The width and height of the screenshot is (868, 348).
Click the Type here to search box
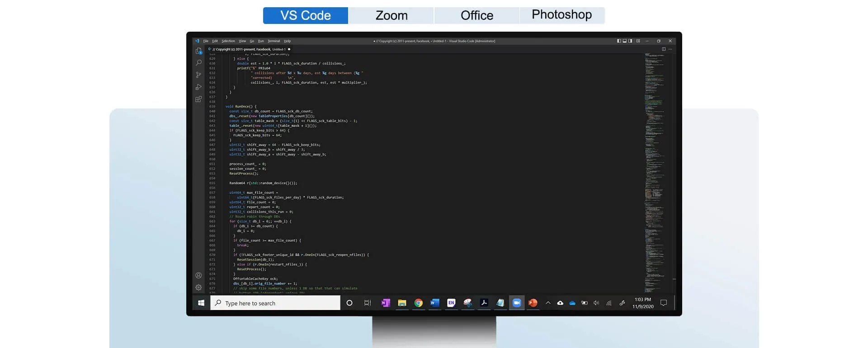[275, 303]
